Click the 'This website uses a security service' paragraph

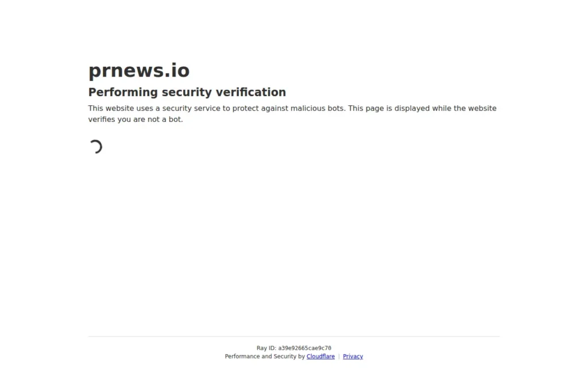pyautogui.click(x=292, y=114)
